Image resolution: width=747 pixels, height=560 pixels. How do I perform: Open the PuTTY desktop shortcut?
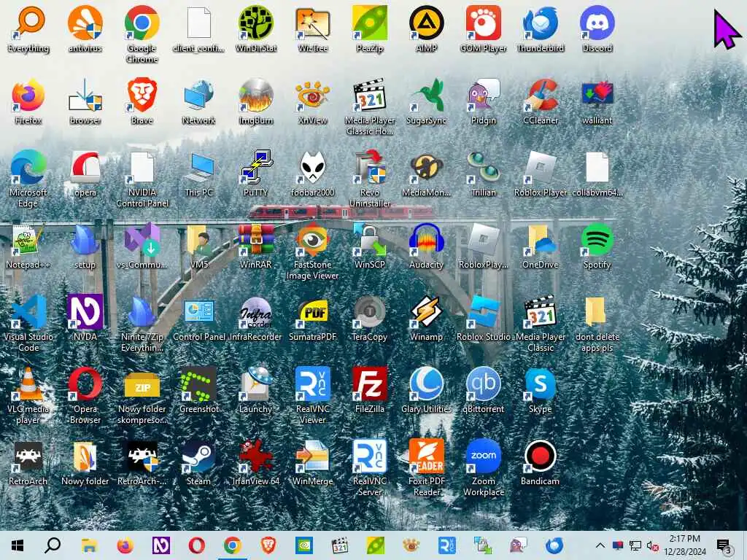256,174
